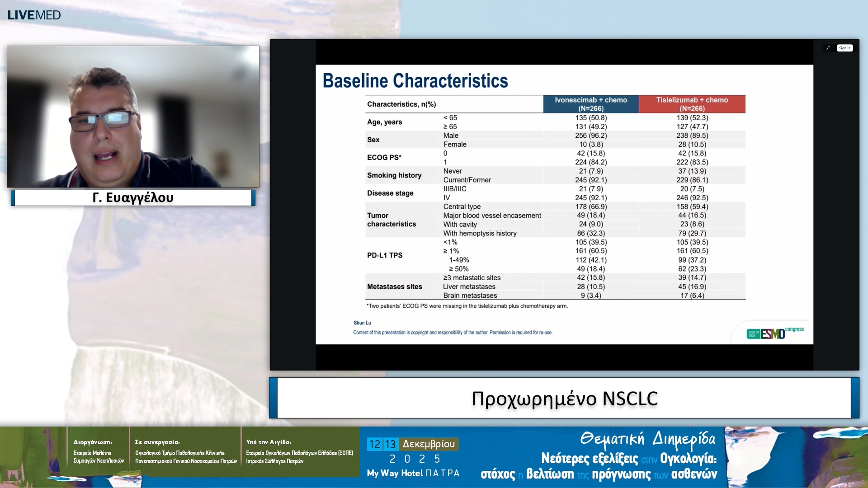Click the PD-L1 TPS row label
868x488 pixels.
[385, 255]
